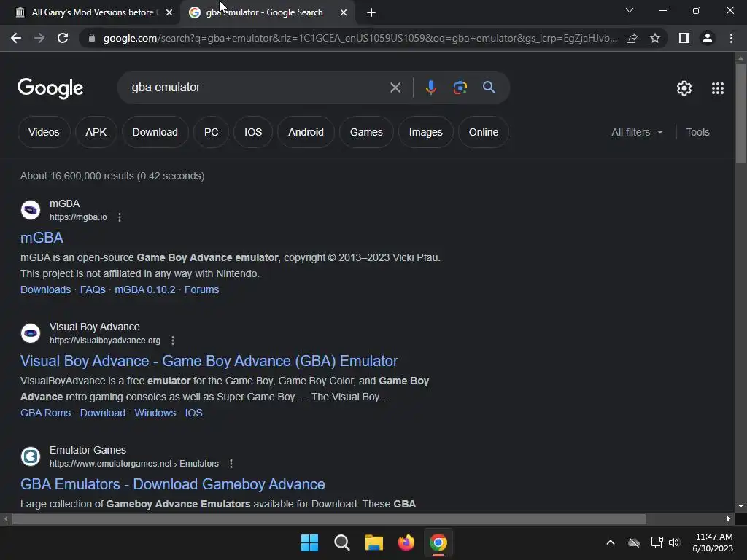Open the mGBA 0.10.2 sitelink
Viewport: 747px width, 560px height.
click(145, 289)
